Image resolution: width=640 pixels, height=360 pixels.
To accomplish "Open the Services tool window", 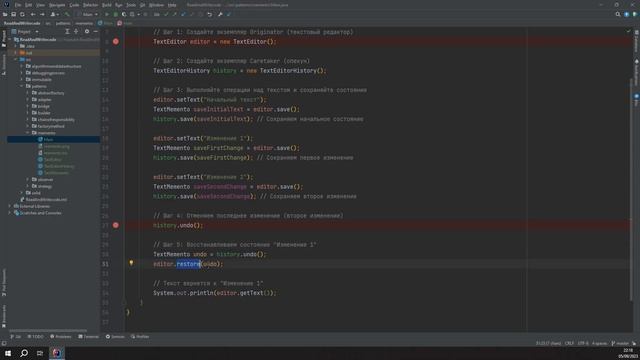I will coord(115,337).
